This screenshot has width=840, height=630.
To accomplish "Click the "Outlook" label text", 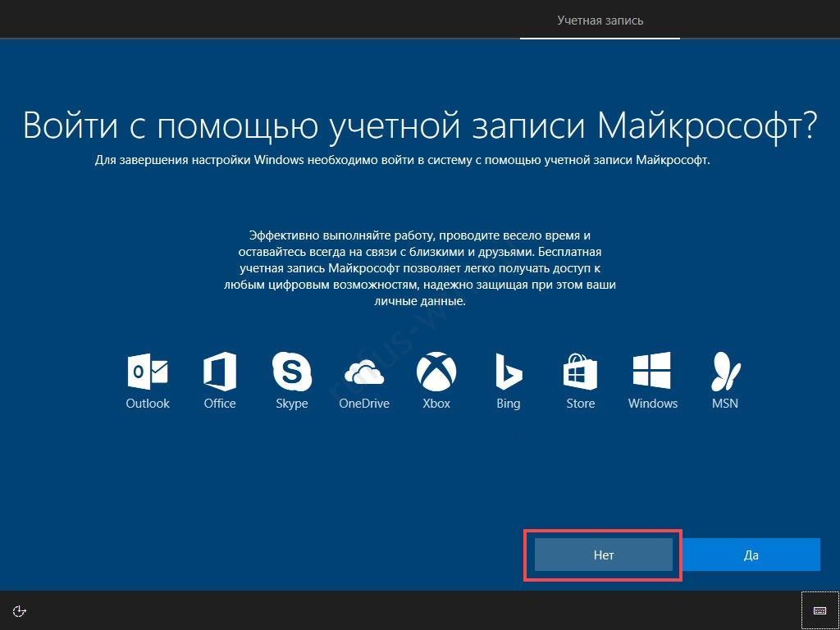I will click(x=148, y=404).
